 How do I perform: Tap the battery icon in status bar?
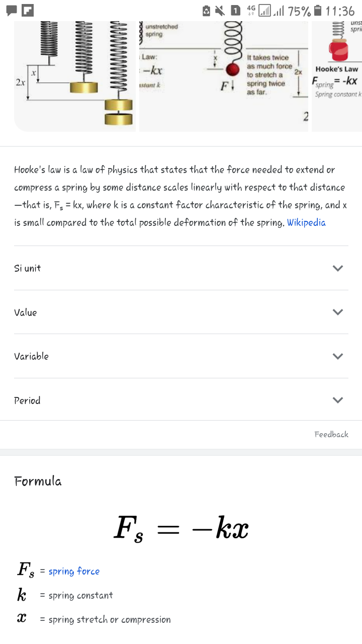pos(318,10)
